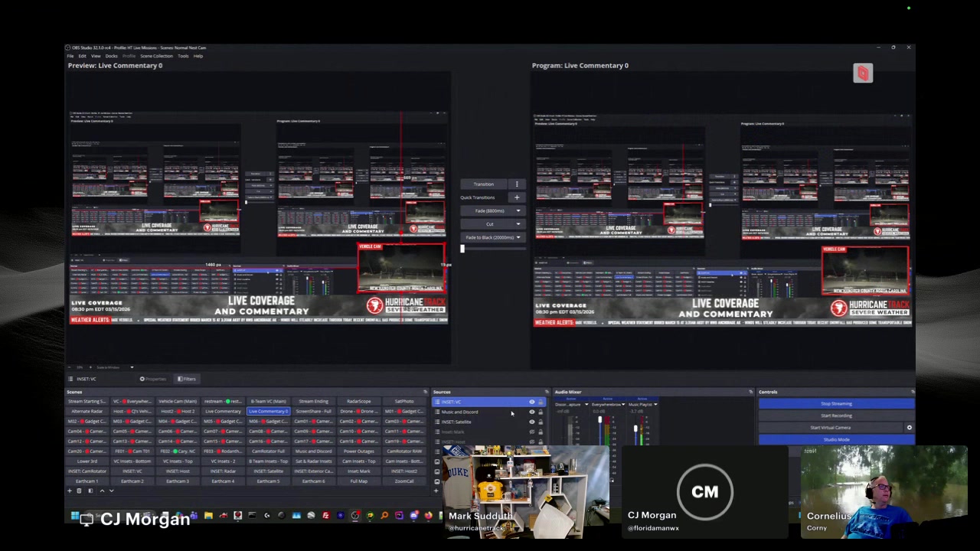Move selected scene down arrow
The image size is (980, 551).
[111, 491]
